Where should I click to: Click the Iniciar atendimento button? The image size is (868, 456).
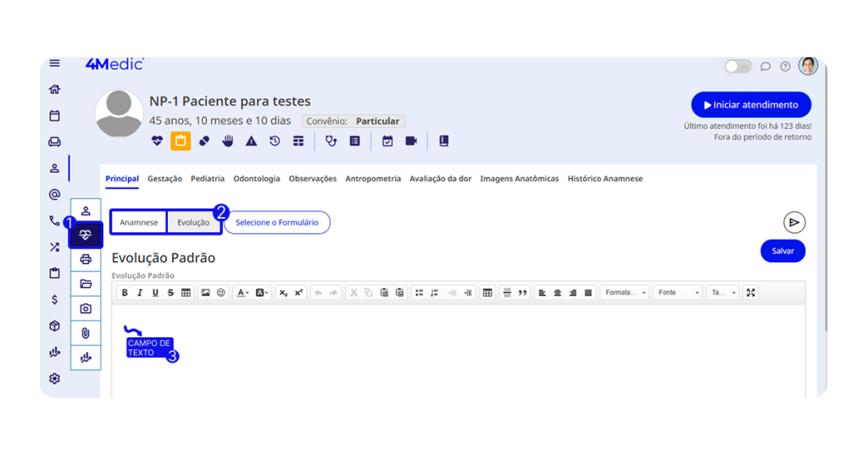coord(750,105)
